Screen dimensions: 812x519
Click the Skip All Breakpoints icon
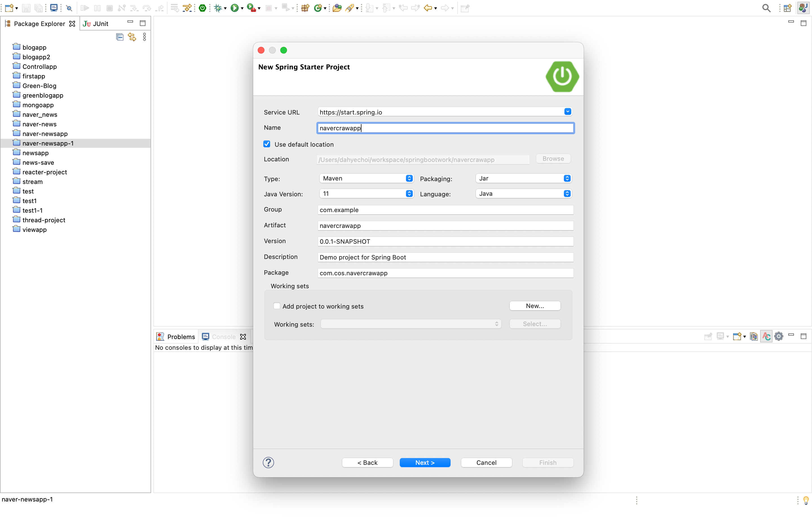[69, 8]
